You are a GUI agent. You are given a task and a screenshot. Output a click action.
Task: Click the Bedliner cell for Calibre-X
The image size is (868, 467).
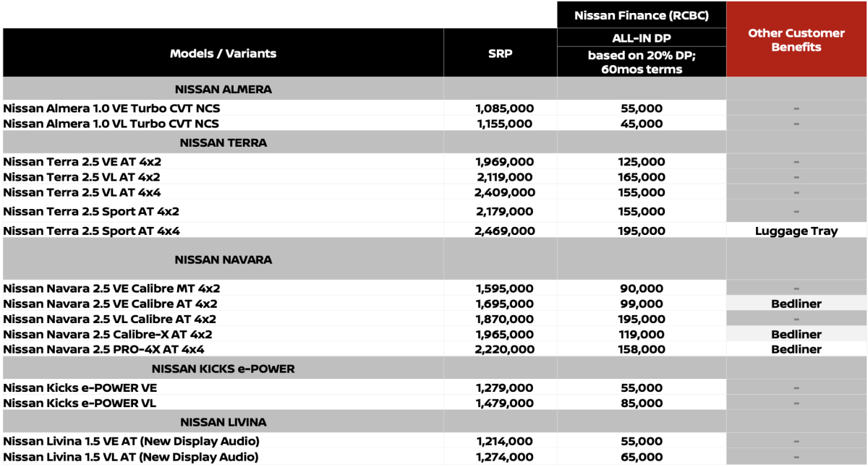(x=796, y=335)
